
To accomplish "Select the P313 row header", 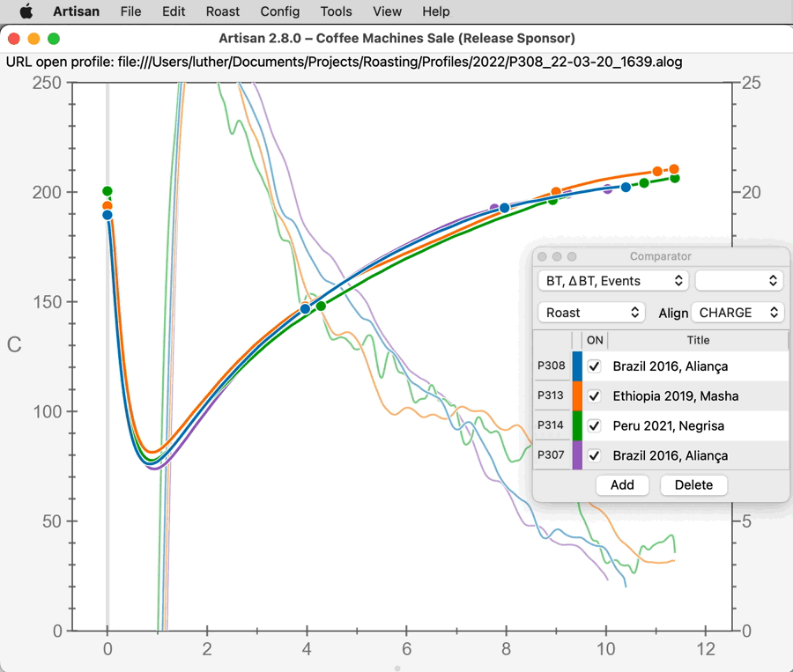I will (x=552, y=395).
